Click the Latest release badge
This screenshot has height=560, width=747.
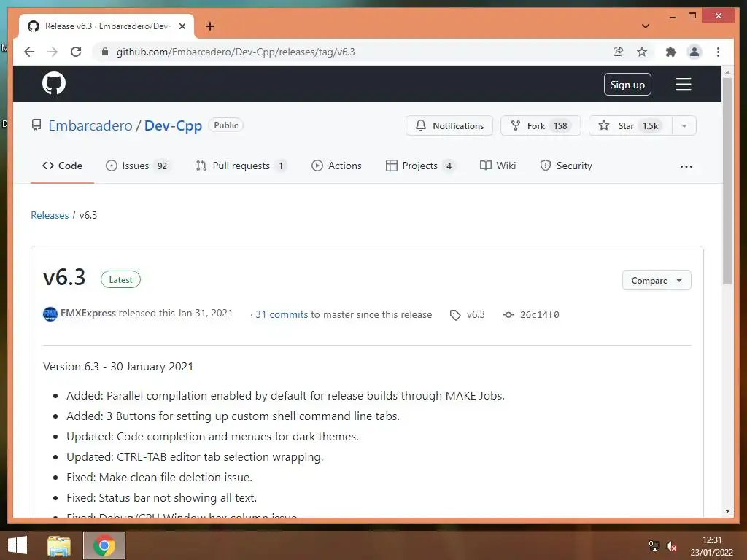pyautogui.click(x=120, y=280)
